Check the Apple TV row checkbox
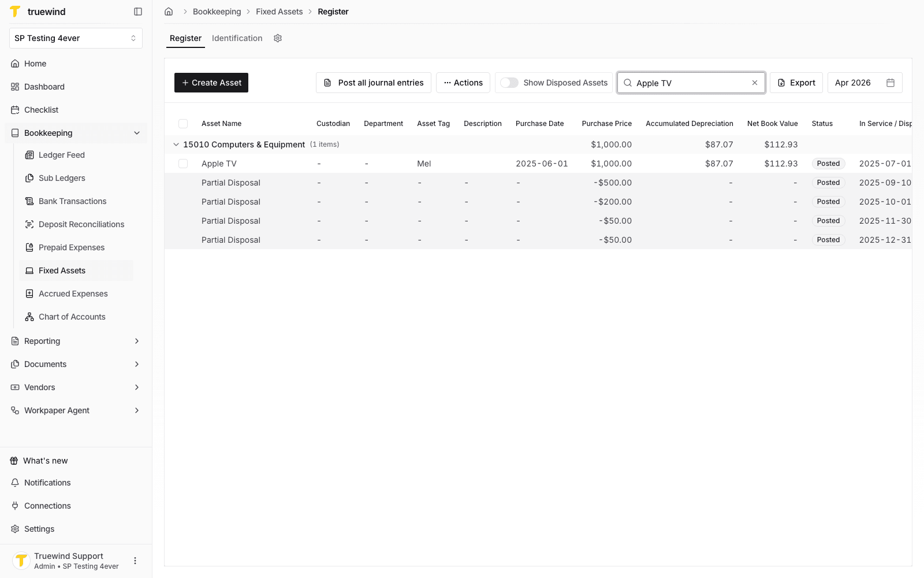Image resolution: width=924 pixels, height=578 pixels. tap(183, 164)
